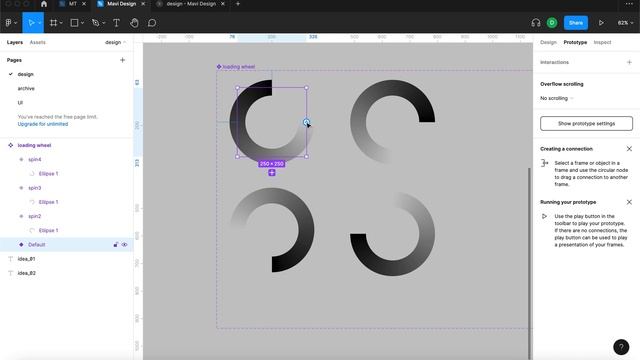The width and height of the screenshot is (640, 360).
Task: Select the Rectangle shape tool
Action: click(x=74, y=23)
